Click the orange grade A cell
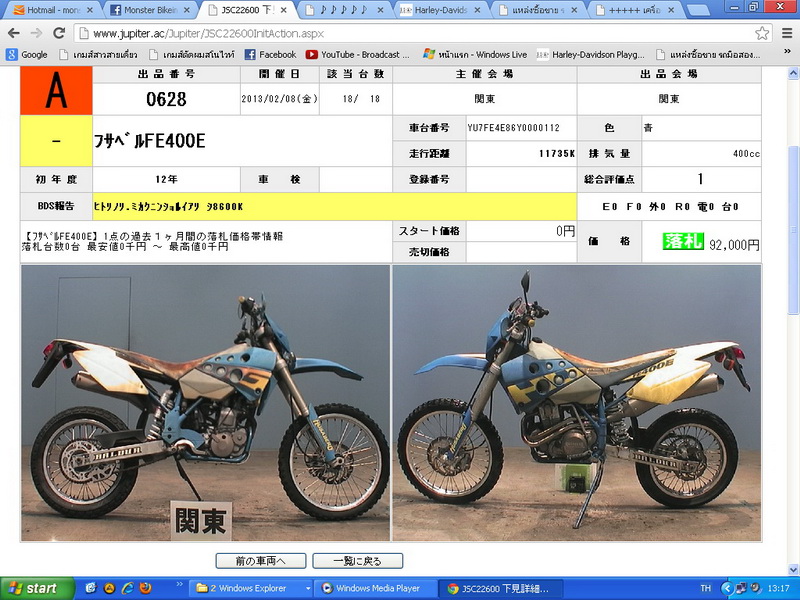 pos(56,90)
